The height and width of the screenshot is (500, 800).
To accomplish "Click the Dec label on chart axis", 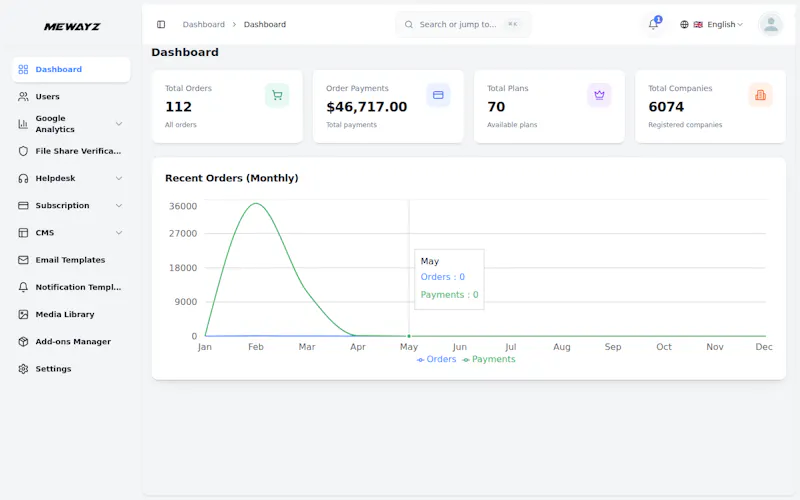I will 764,347.
